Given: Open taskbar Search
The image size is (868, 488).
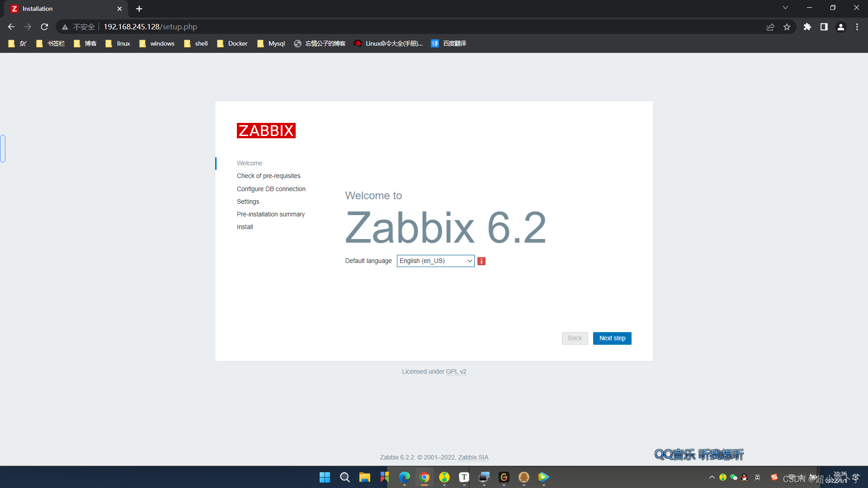Looking at the screenshot, I should tap(345, 477).
